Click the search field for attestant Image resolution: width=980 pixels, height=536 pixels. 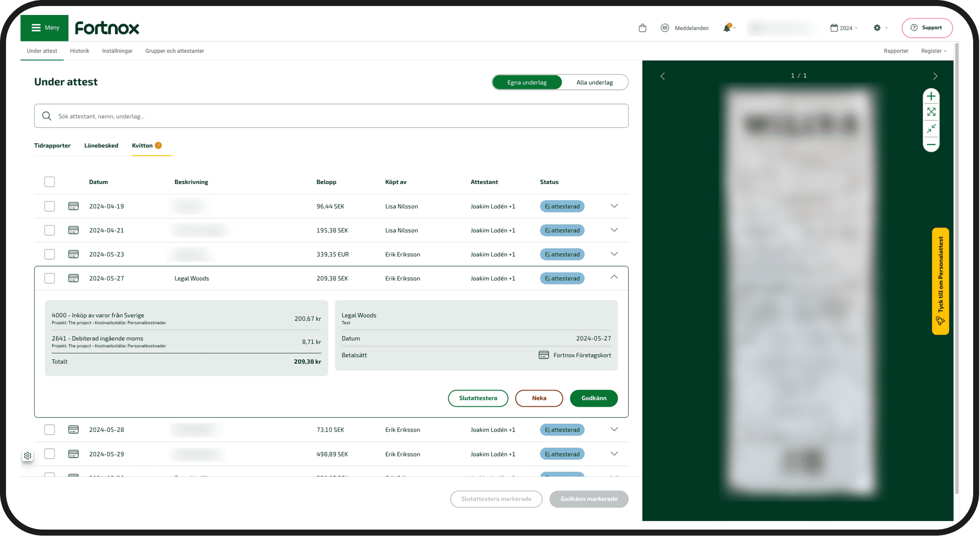tap(331, 116)
